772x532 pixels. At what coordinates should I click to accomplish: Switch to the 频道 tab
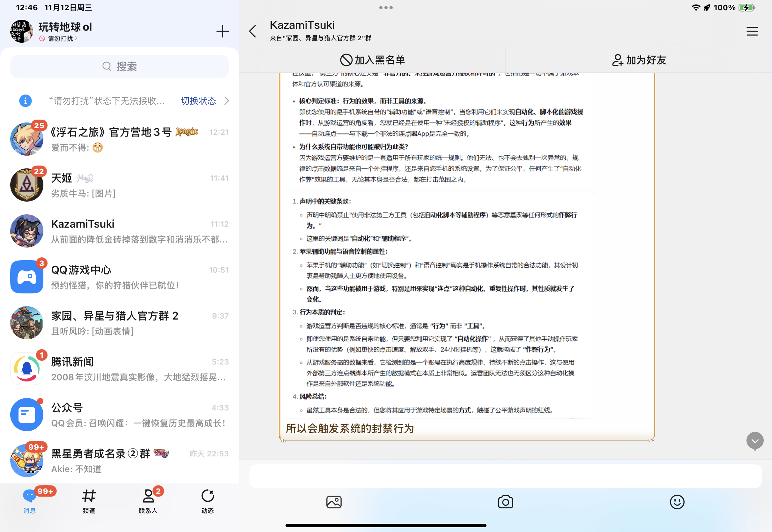tap(89, 501)
